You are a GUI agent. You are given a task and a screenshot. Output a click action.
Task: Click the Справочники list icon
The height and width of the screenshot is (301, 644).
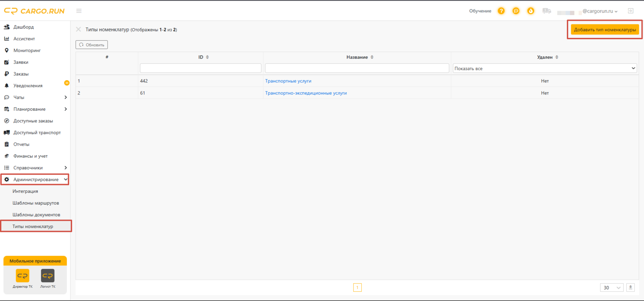tap(7, 168)
